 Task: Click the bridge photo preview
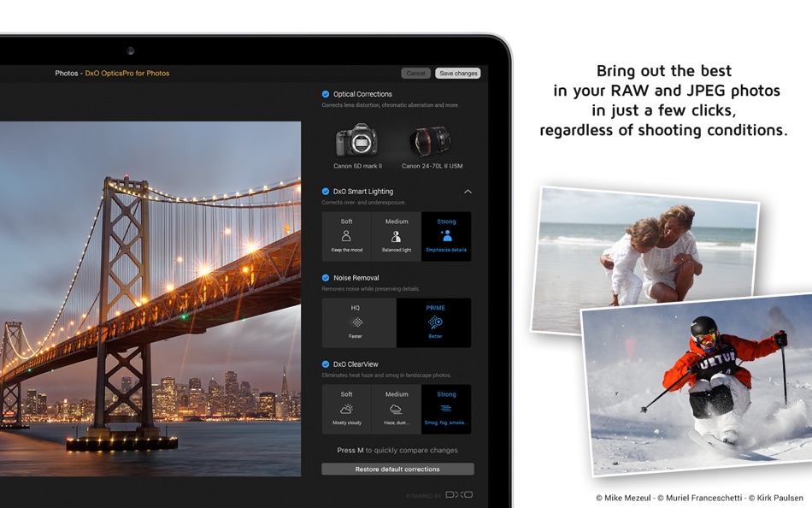[x=150, y=298]
